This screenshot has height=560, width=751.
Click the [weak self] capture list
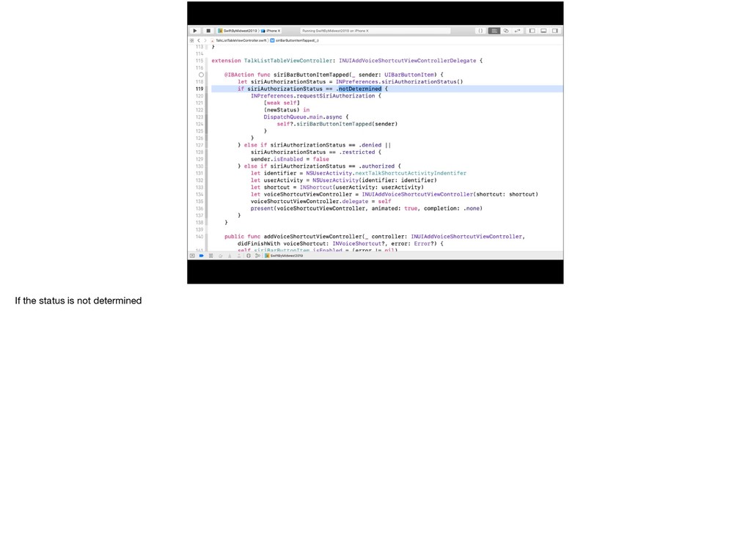(x=282, y=103)
